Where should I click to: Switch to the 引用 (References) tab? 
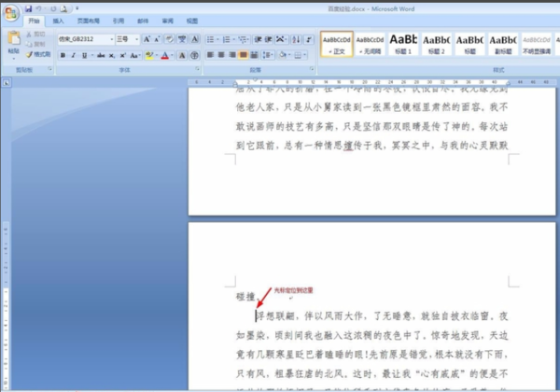click(119, 21)
